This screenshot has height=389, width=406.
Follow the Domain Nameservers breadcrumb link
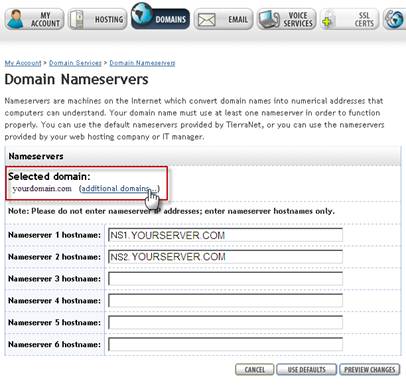(142, 63)
